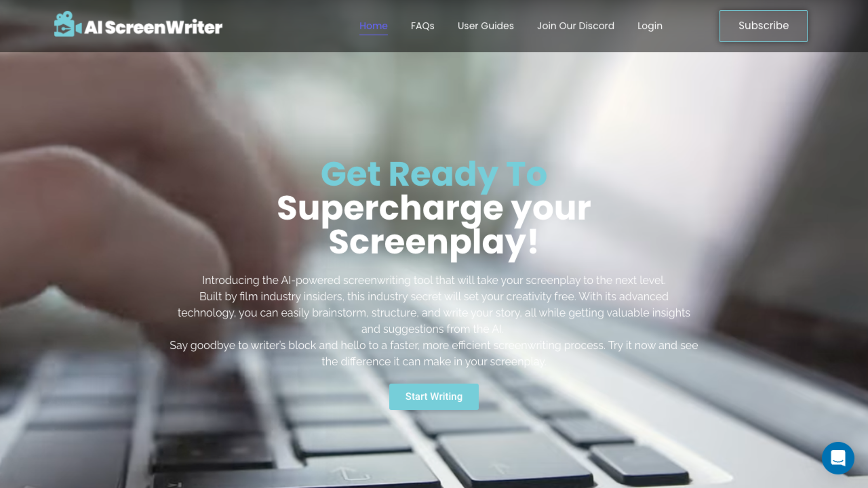Click the Subscribe button
This screenshot has width=868, height=488.
pyautogui.click(x=764, y=26)
